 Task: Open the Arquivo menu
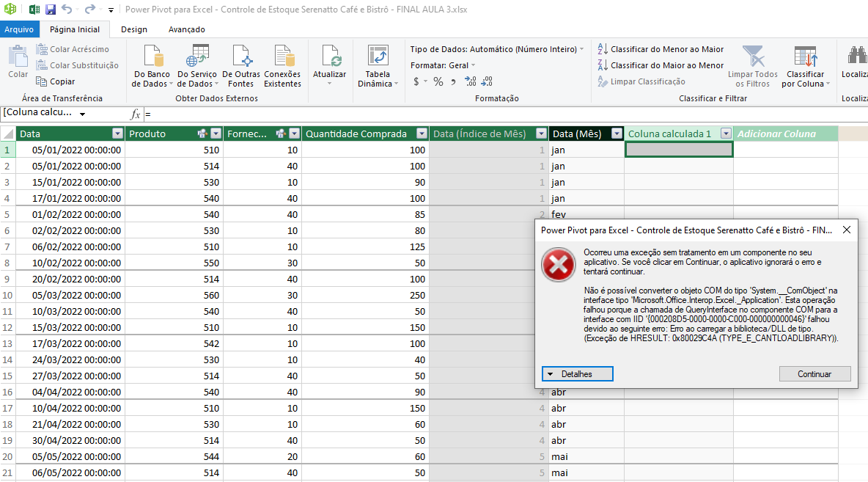(19, 29)
